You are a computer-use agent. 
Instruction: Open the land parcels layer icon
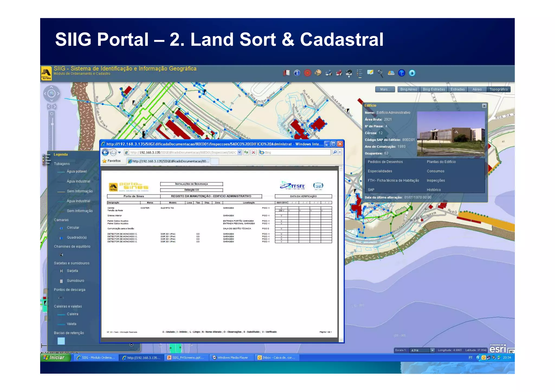pyautogui.click(x=391, y=73)
